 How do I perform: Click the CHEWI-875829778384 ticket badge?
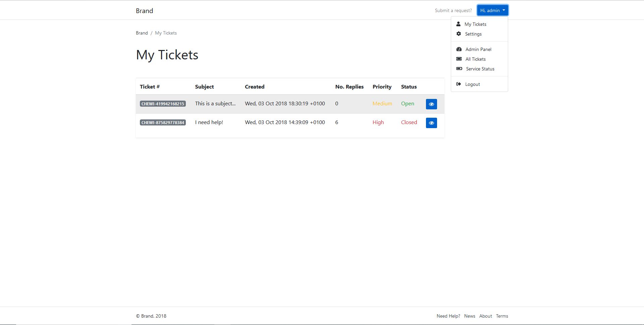point(163,122)
